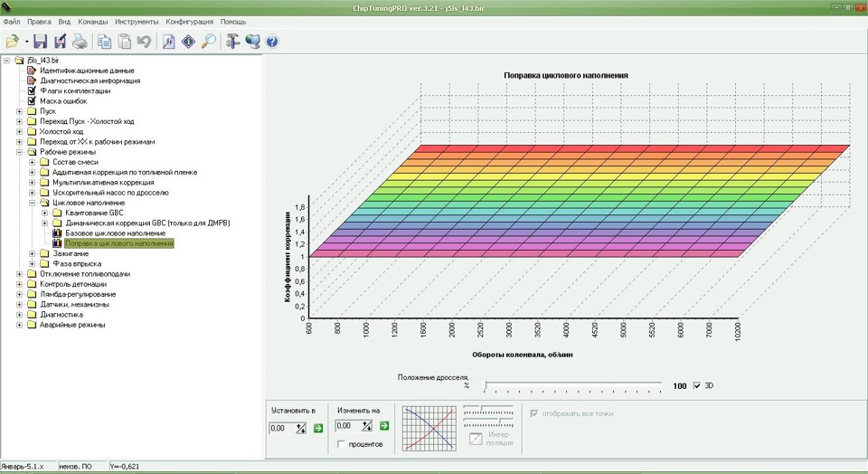The image size is (868, 474).
Task: Select the Фаза впрыска tree item
Action: point(77,263)
